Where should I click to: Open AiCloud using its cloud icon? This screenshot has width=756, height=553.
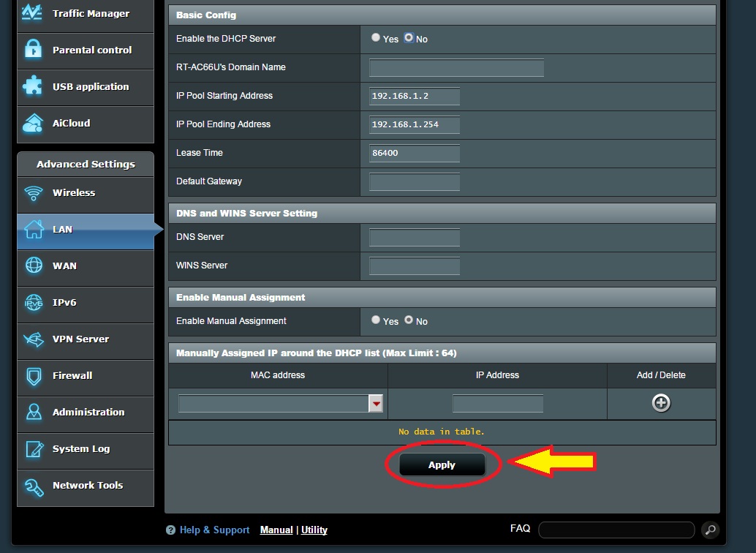(34, 123)
